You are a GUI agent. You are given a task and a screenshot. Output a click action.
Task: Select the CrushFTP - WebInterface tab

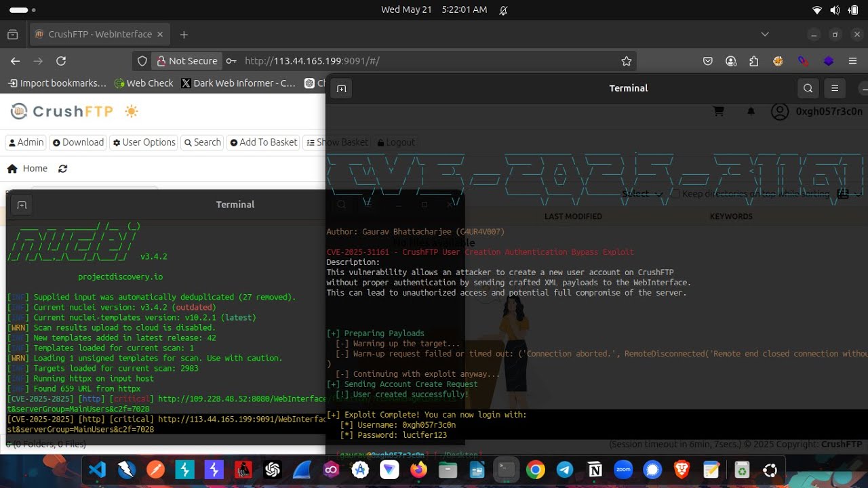point(99,34)
